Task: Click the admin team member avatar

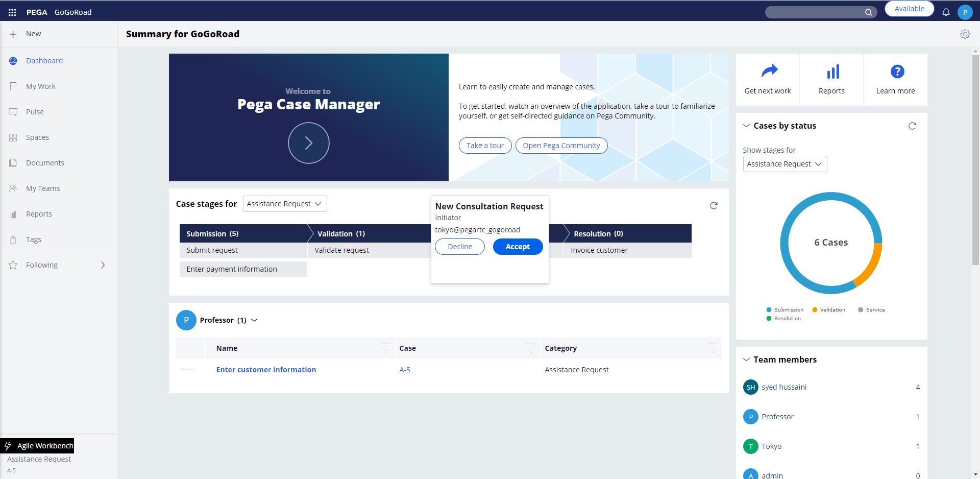Action: 750,475
